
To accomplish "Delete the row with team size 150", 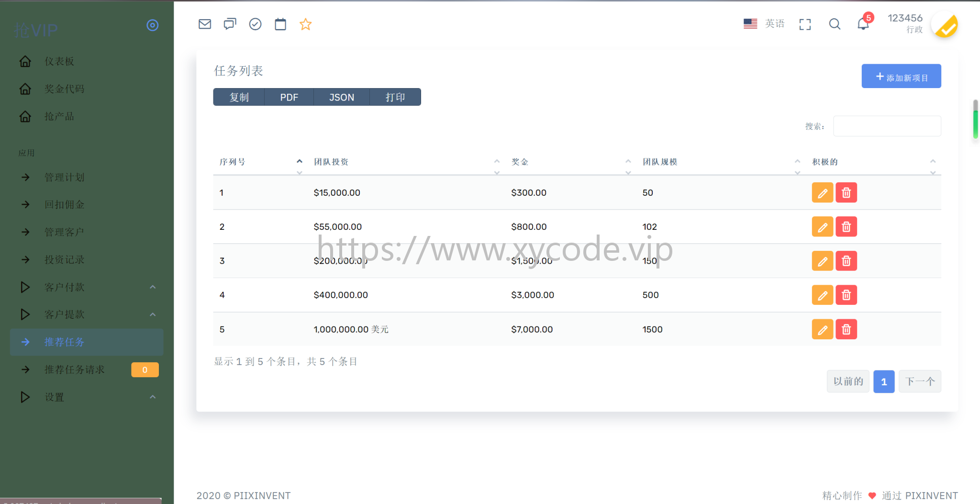I will coord(846,261).
